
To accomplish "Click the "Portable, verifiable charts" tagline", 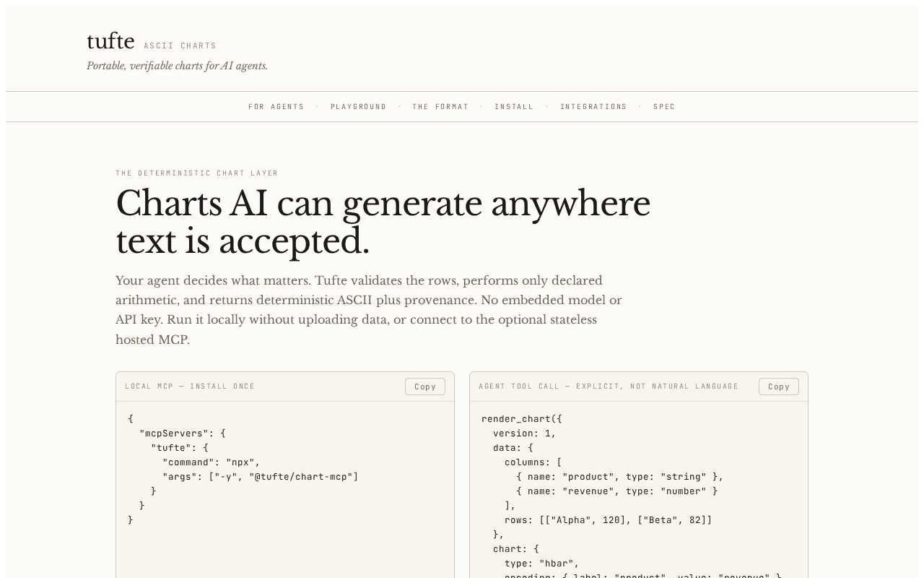I will [x=178, y=66].
